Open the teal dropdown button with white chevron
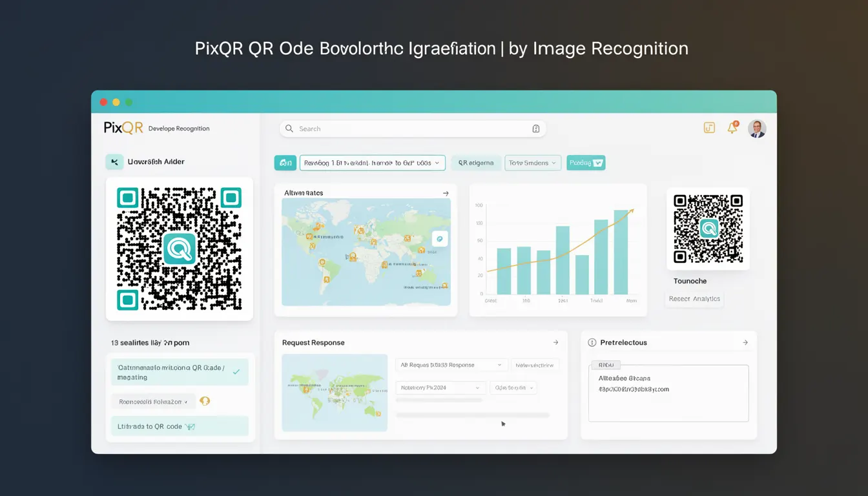This screenshot has width=868, height=496. pos(586,163)
